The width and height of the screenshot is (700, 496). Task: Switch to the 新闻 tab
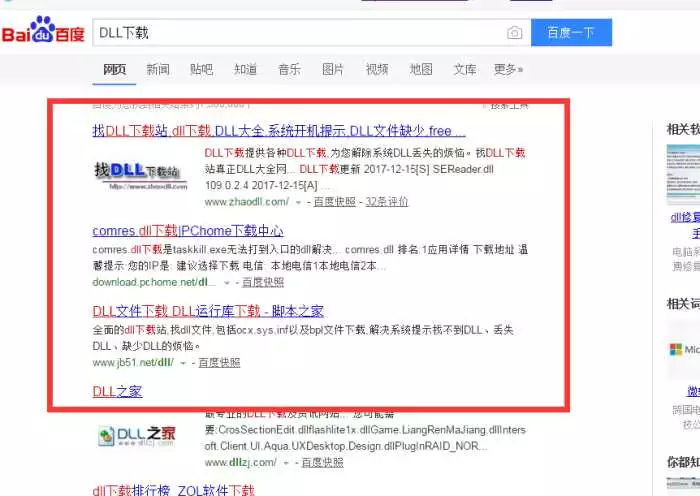(x=158, y=69)
